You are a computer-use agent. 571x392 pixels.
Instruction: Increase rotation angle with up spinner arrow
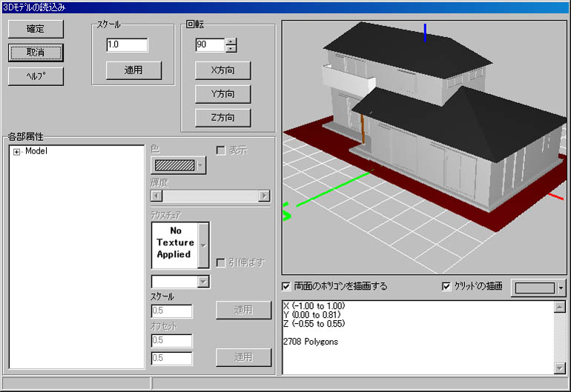click(x=231, y=41)
